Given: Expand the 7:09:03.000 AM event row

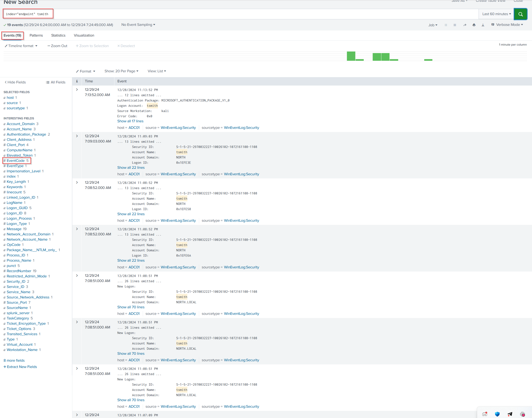Looking at the screenshot, I should click(x=77, y=136).
